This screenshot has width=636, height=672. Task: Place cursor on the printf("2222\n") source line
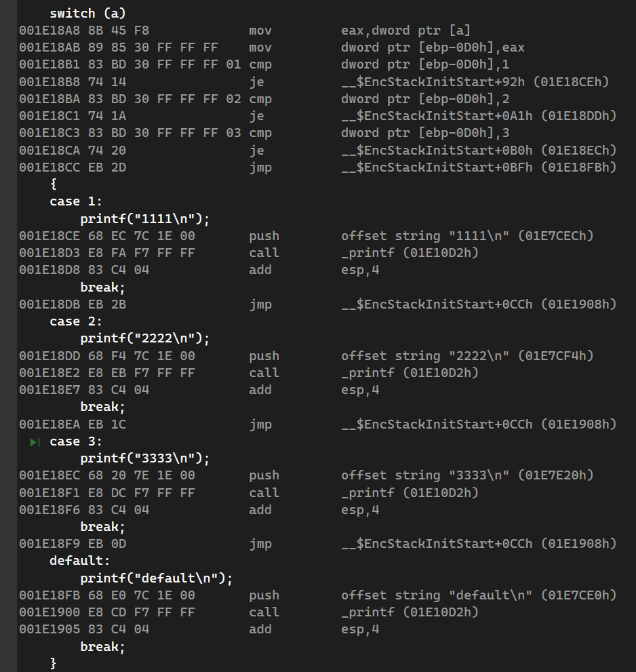click(145, 338)
